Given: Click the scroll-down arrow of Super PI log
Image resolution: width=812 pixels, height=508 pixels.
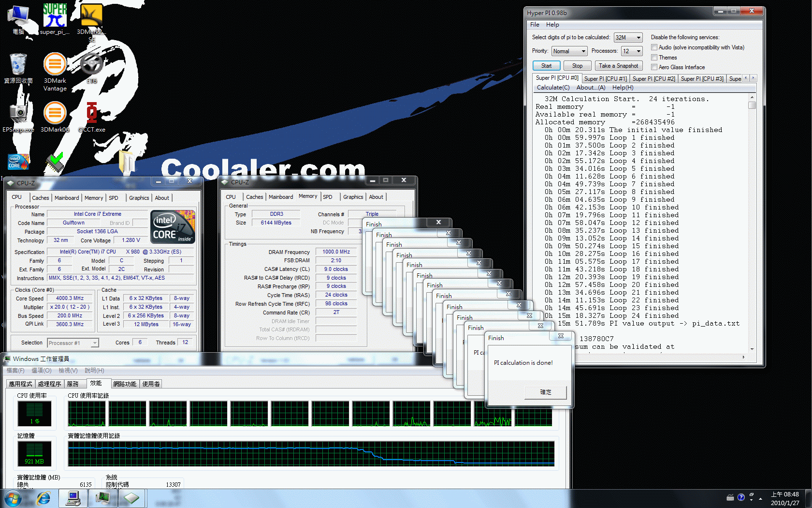Looking at the screenshot, I should coord(752,349).
